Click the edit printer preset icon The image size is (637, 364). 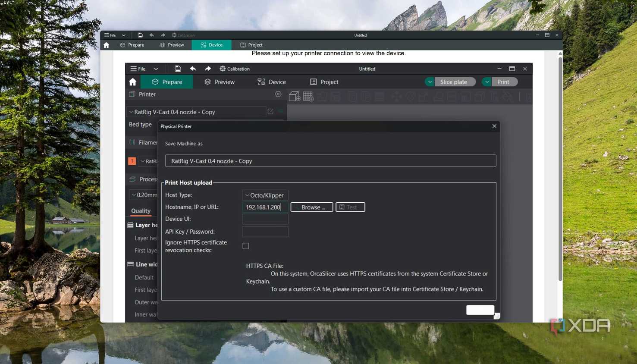270,111
